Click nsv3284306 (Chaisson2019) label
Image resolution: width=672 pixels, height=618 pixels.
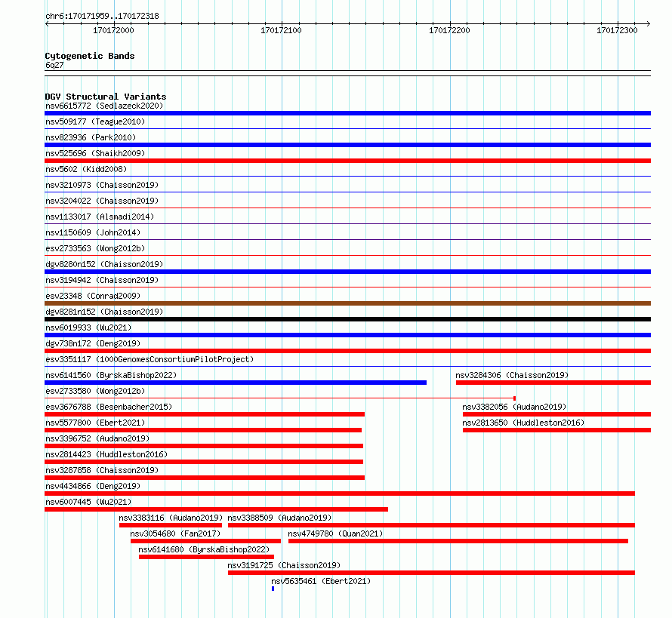(512, 375)
